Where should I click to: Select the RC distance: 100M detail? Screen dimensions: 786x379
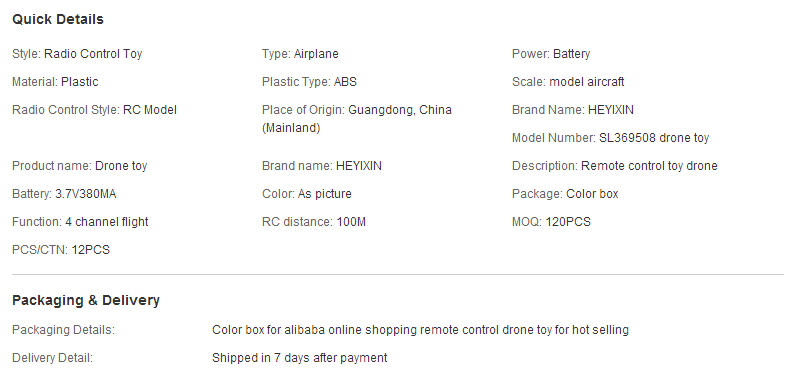(314, 222)
